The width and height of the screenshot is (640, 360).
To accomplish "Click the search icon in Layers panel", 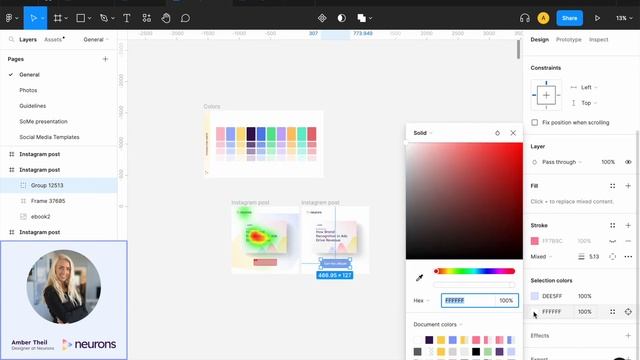I will [x=11, y=40].
